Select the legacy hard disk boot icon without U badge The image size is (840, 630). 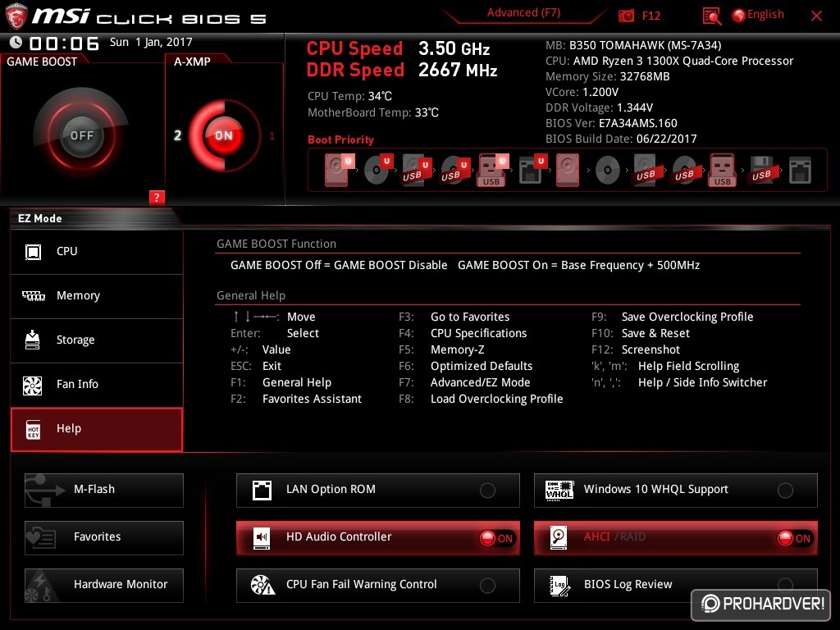568,170
